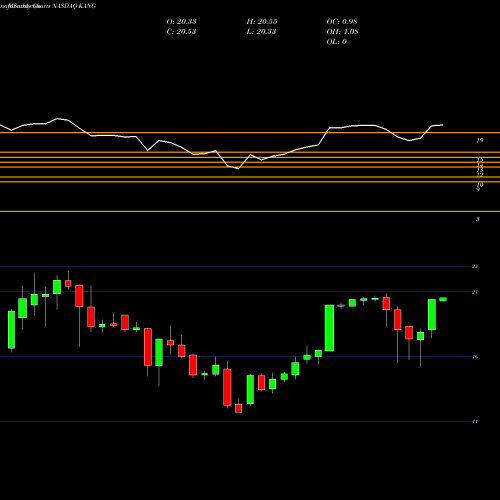Click the '16' price axis label
500x500 pixels.
475,357
